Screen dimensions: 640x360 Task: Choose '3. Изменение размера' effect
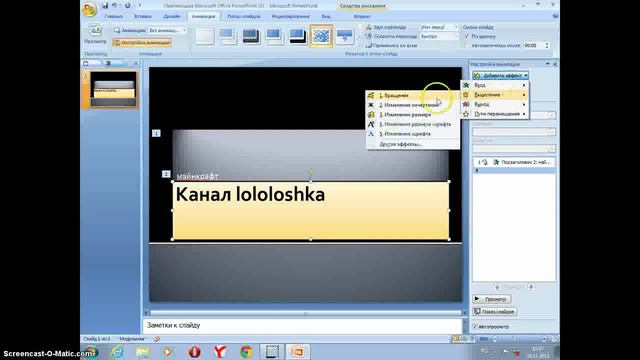pyautogui.click(x=413, y=115)
